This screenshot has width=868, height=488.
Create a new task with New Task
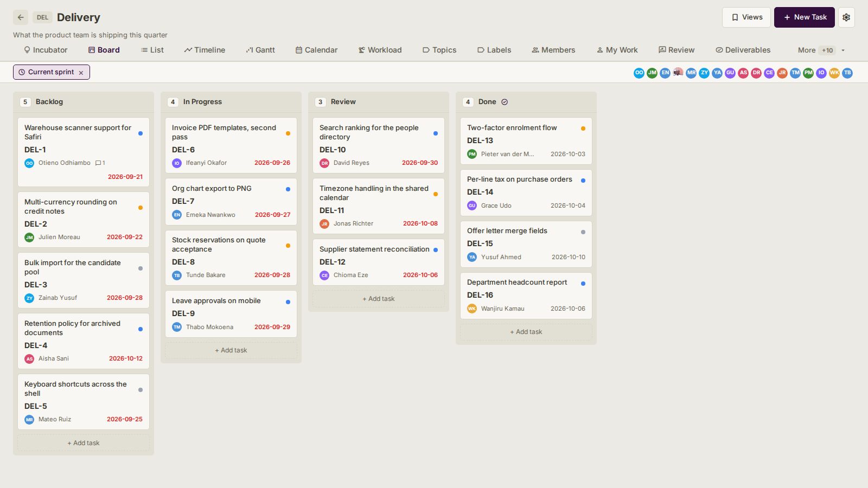tap(805, 17)
